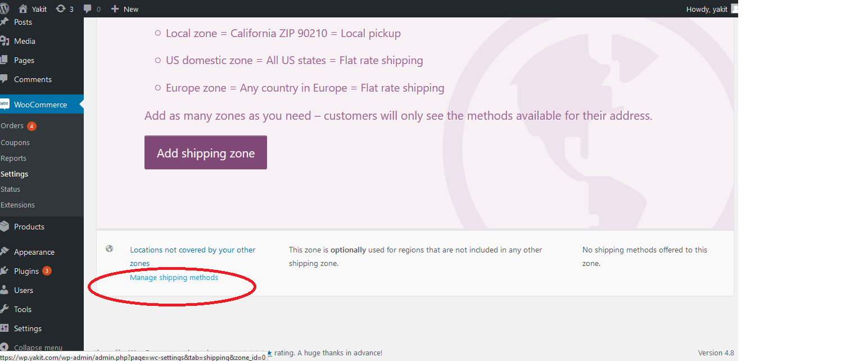Click the New content plus icon

[x=115, y=9]
